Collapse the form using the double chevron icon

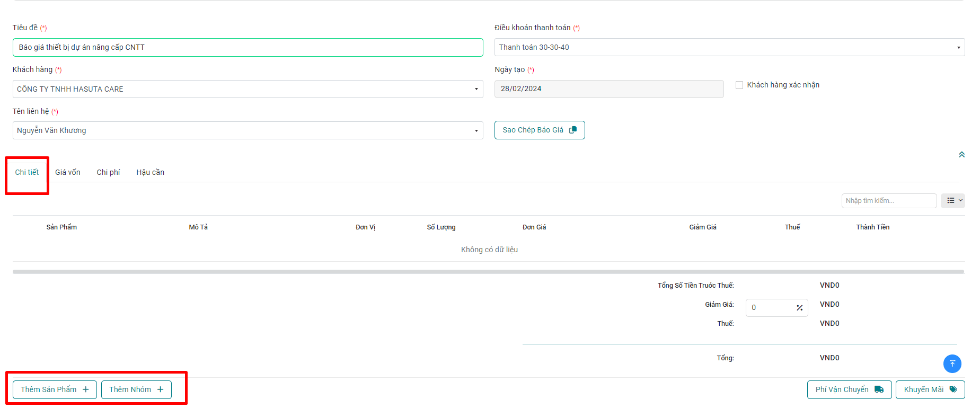tap(961, 155)
